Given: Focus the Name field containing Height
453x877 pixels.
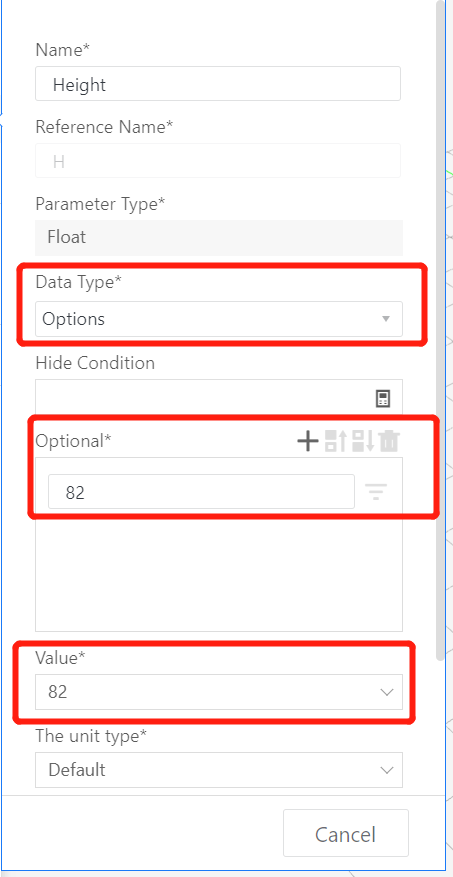Looking at the screenshot, I should click(218, 84).
